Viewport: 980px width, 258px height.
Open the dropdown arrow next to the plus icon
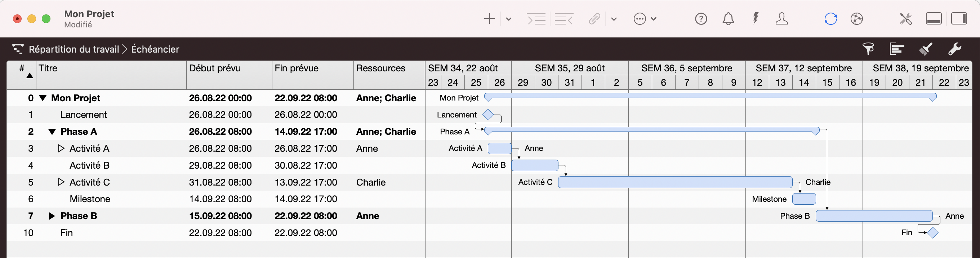(509, 19)
